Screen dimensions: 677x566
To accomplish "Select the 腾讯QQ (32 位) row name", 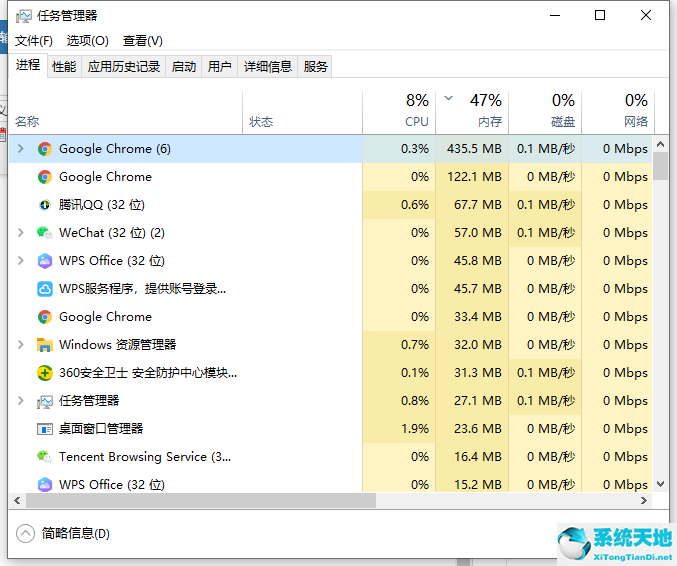I will 101,205.
